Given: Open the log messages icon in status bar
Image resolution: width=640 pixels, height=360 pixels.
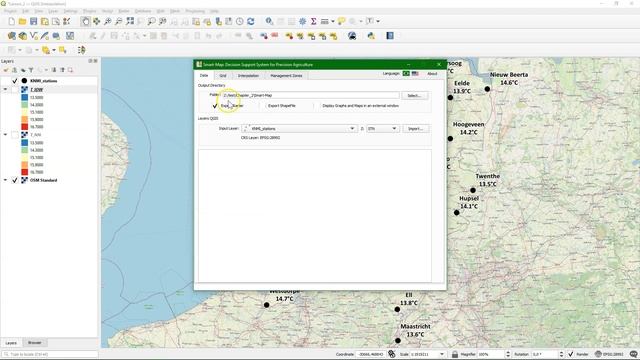Looking at the screenshot, I should tap(633, 354).
